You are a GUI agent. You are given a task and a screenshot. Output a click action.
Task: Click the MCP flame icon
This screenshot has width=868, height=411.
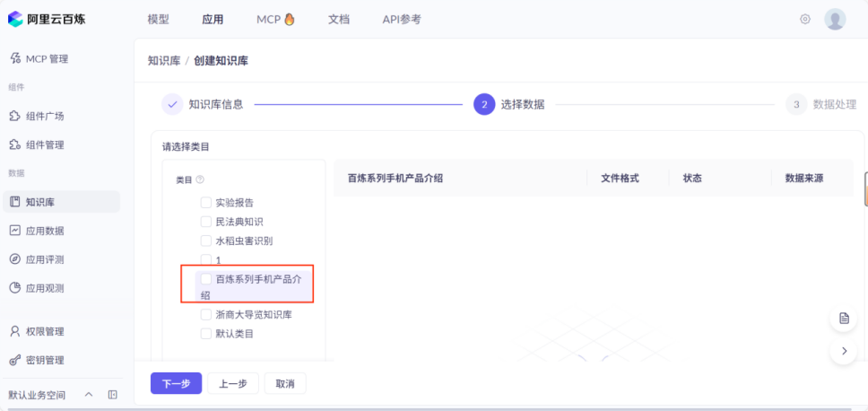pyautogui.click(x=290, y=20)
